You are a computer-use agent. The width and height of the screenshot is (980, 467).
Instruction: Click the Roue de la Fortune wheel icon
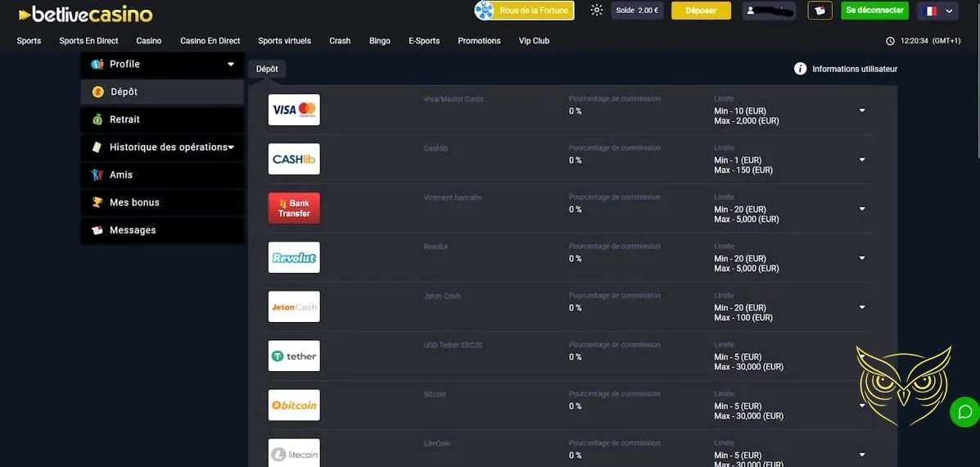coord(485,10)
